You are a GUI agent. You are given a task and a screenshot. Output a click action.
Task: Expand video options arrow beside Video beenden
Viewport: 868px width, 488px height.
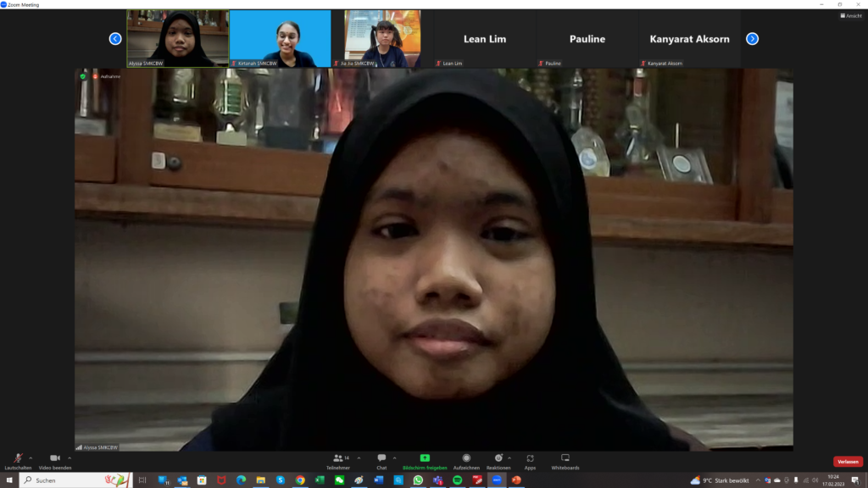(70, 457)
